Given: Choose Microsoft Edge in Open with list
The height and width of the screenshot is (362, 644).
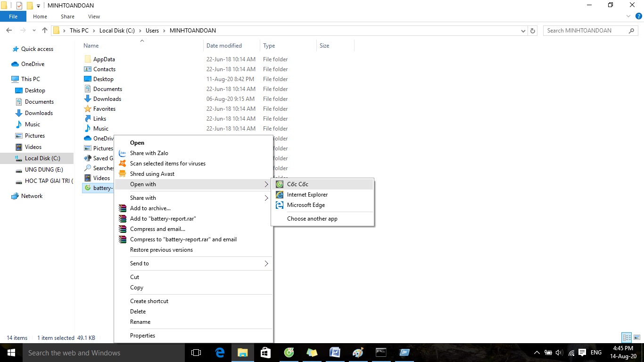Looking at the screenshot, I should point(305,205).
